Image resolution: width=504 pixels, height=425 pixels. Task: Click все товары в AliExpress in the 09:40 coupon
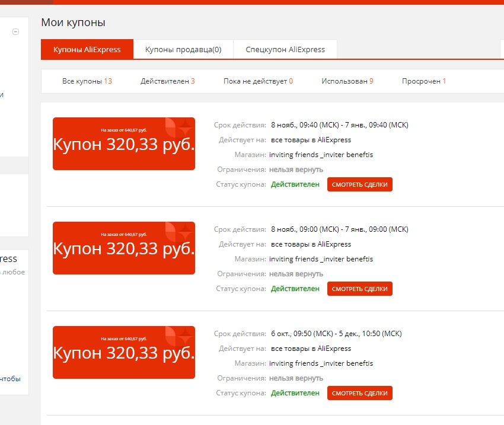(311, 140)
